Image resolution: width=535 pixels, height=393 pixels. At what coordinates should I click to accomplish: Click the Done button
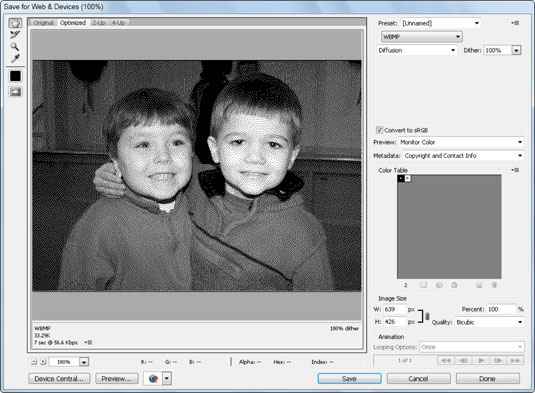tap(488, 379)
